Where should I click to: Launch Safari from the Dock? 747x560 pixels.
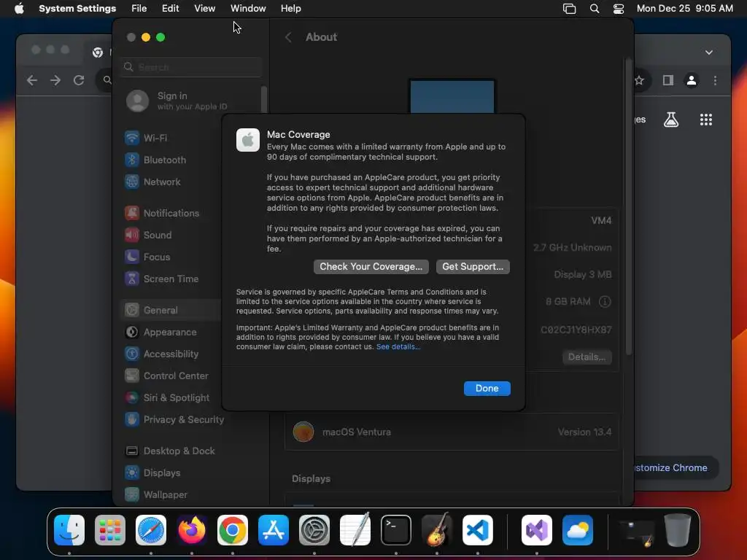pyautogui.click(x=151, y=530)
